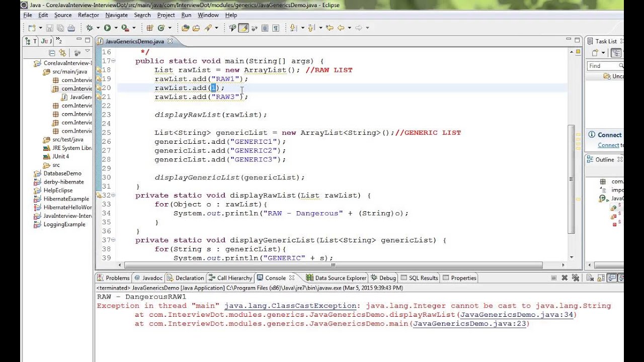Switch to the Javadoc tab

pos(148,278)
